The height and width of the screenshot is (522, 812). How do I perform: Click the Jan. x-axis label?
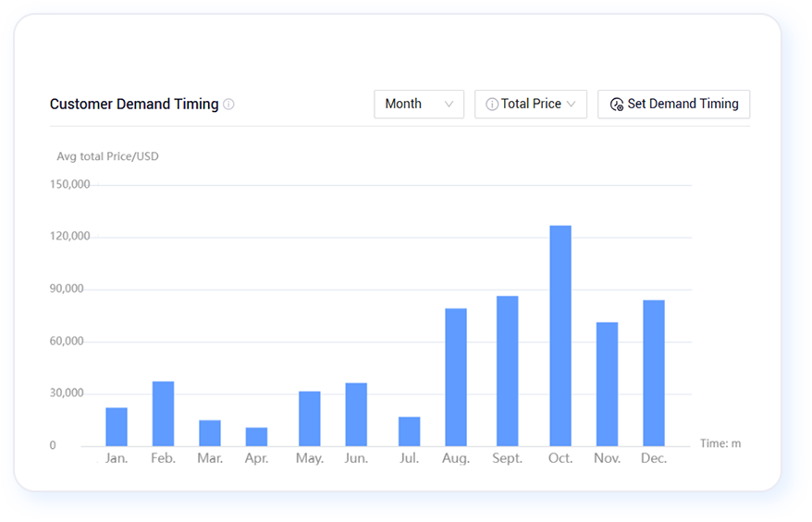(117, 458)
